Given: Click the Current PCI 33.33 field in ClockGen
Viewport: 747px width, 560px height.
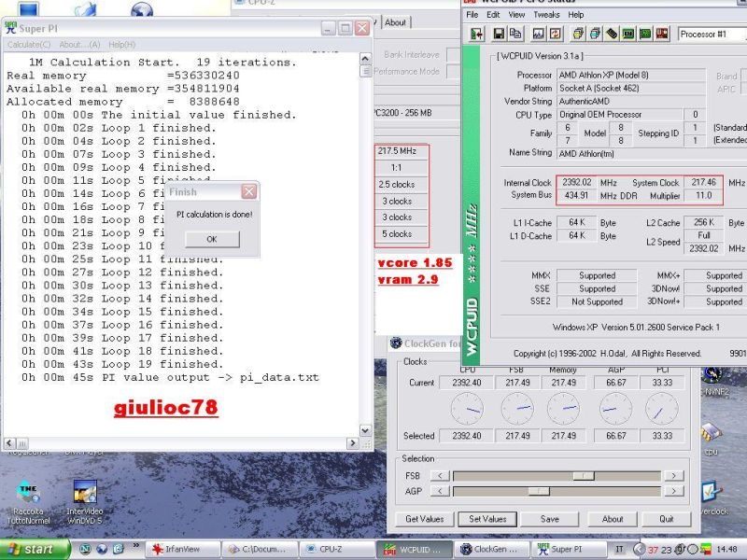Looking at the screenshot, I should click(x=662, y=383).
